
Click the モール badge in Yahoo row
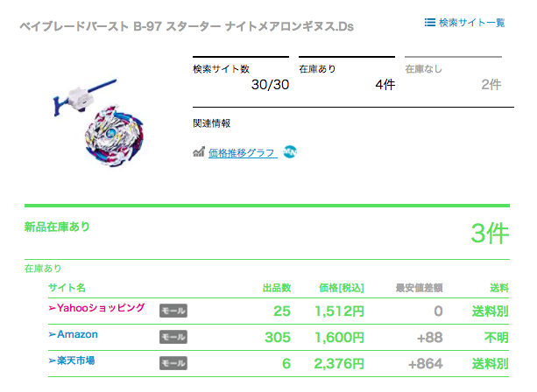(173, 311)
